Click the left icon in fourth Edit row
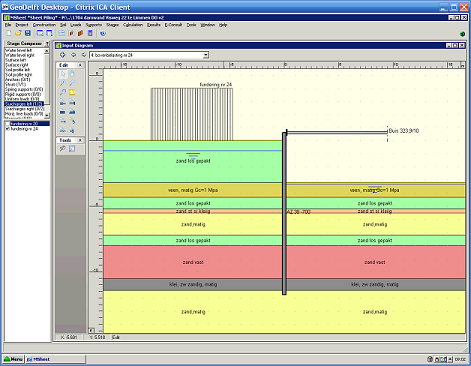The width and height of the screenshot is (471, 366). [x=63, y=103]
